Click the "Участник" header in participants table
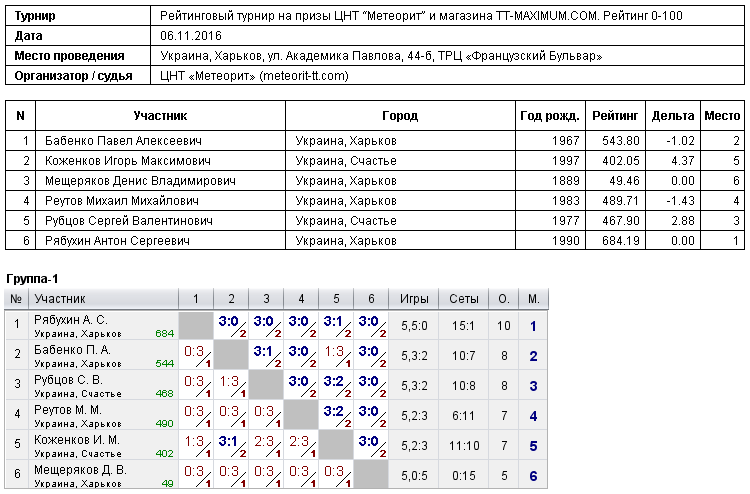This screenshot has width=750, height=494. (160, 116)
